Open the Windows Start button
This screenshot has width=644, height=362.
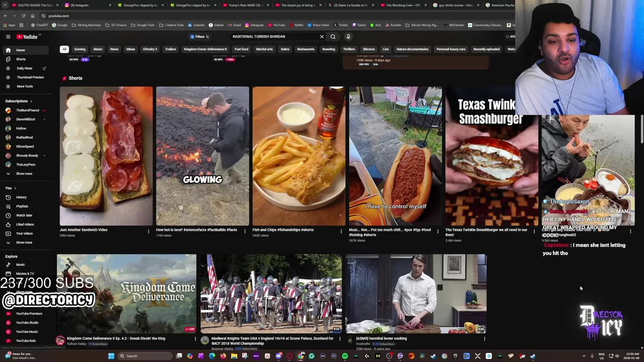[111, 356]
